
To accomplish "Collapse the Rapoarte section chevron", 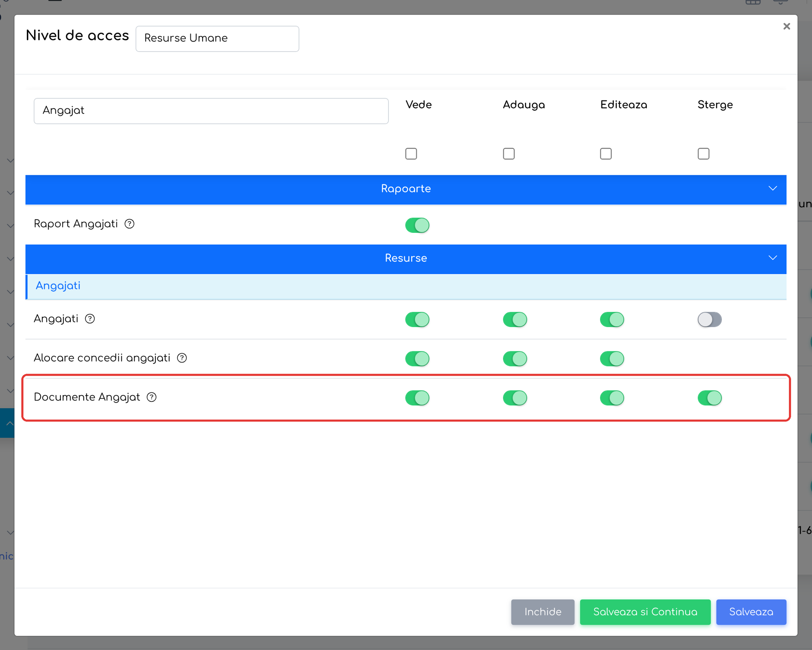I will [x=773, y=189].
